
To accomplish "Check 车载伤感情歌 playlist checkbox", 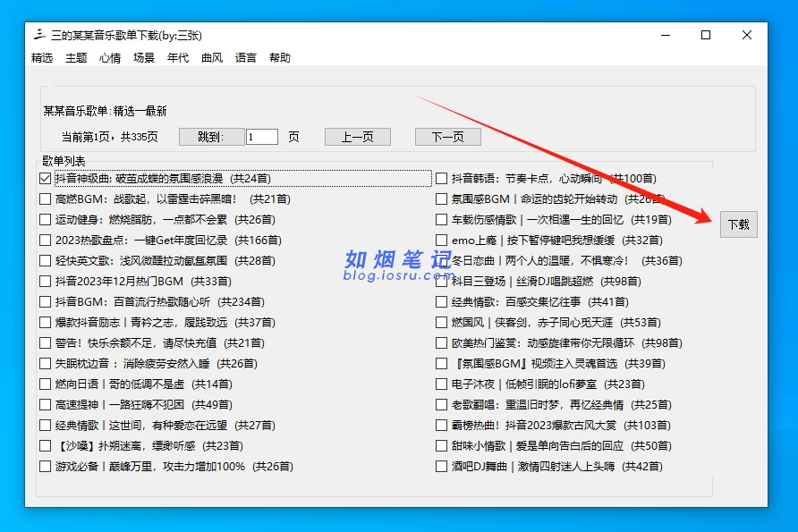I will 442,220.
